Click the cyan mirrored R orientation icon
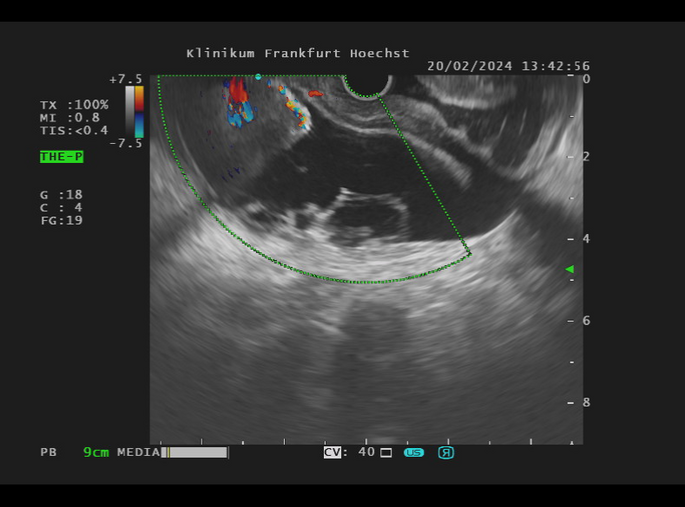The width and height of the screenshot is (685, 507). tap(446, 452)
